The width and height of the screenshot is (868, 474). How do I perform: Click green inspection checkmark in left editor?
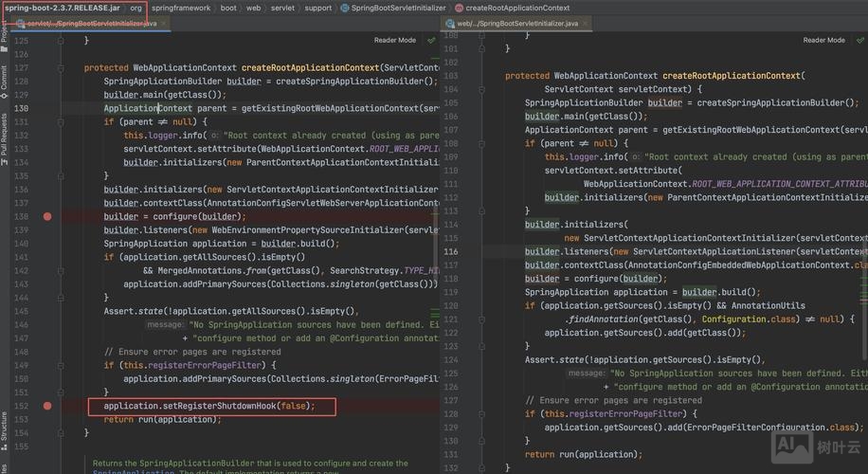point(431,41)
